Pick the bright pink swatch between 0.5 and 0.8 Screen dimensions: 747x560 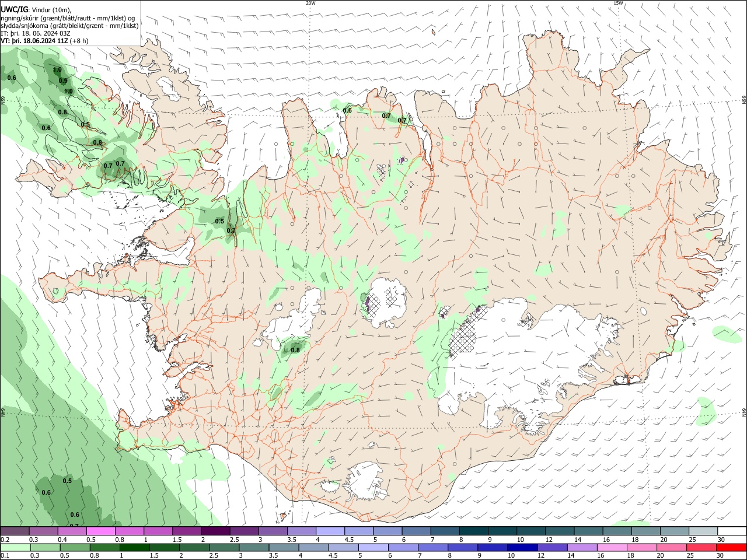100,531
